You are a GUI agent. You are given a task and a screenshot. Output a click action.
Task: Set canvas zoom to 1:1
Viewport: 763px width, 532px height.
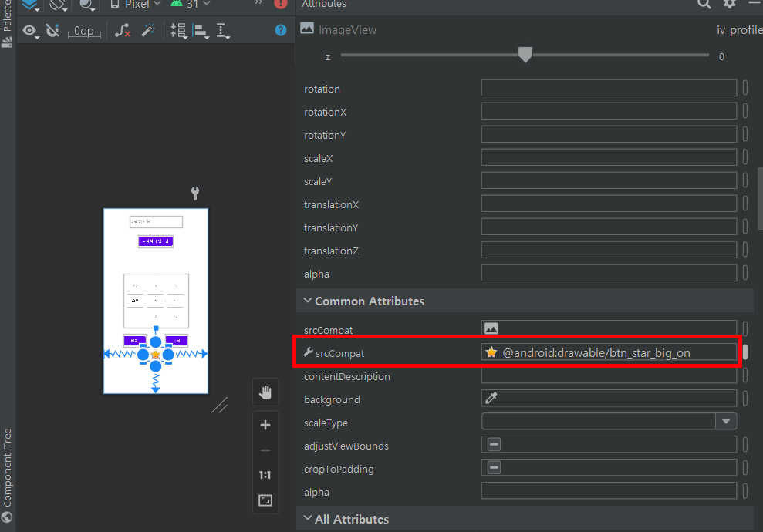(265, 475)
